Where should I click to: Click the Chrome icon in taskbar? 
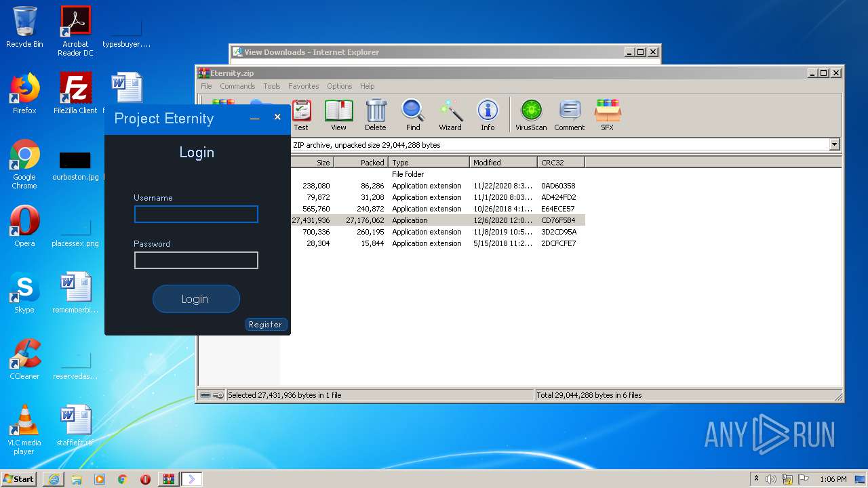pos(122,479)
